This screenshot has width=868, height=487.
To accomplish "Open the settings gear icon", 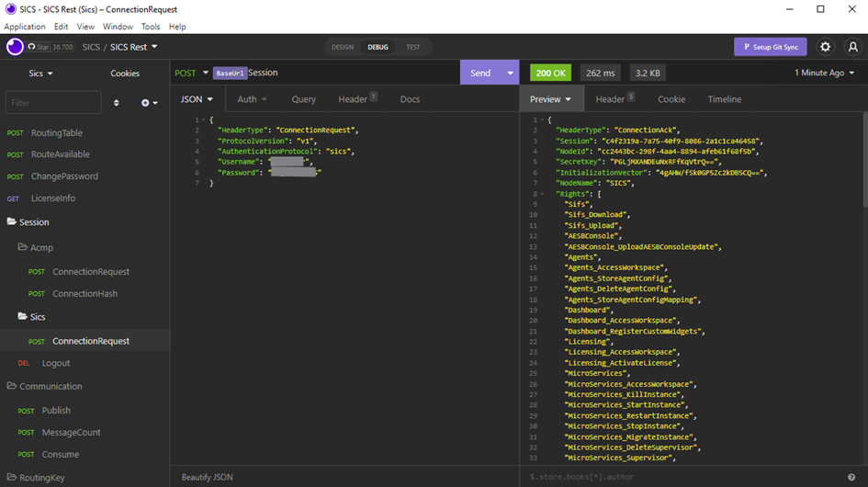I will coord(826,47).
